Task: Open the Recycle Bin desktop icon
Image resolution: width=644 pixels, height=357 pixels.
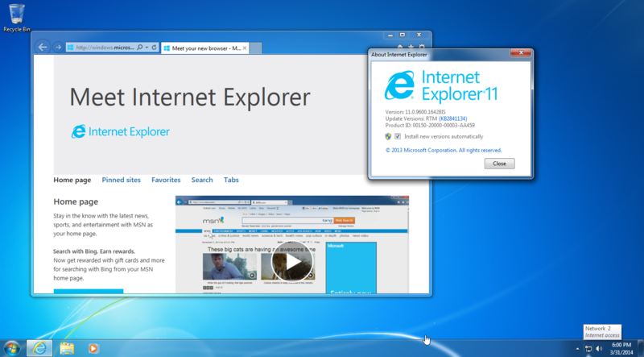Action: tap(17, 18)
